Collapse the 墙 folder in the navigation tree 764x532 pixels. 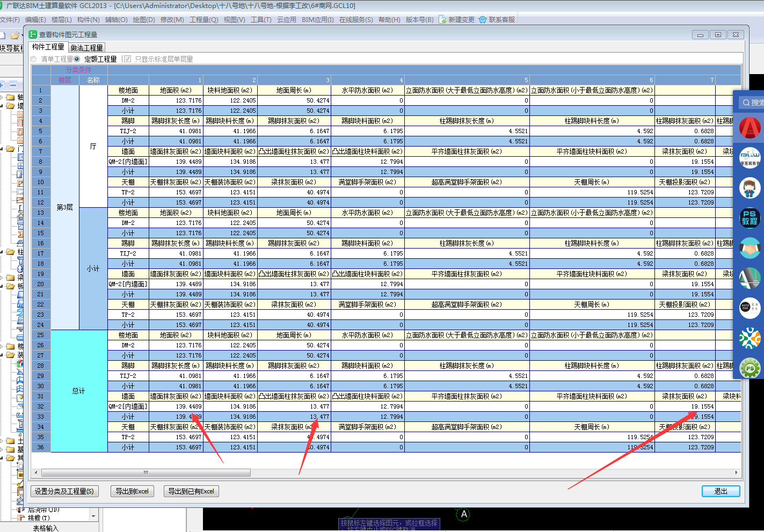2,106
